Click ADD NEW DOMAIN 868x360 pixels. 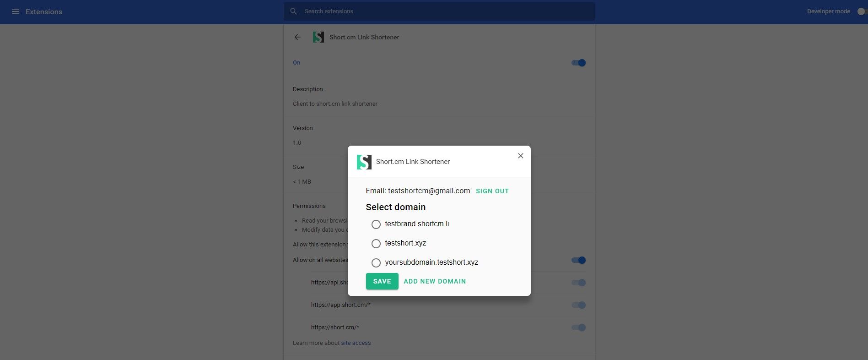(x=435, y=281)
